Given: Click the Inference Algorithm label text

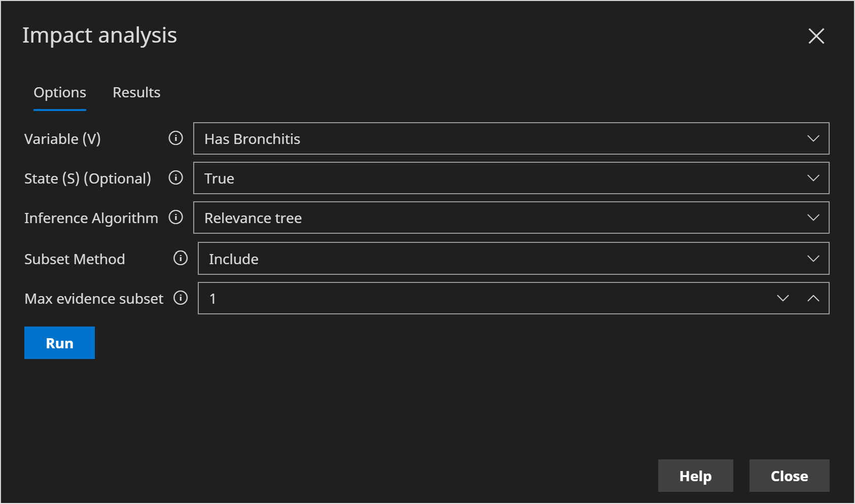Looking at the screenshot, I should click(x=91, y=218).
